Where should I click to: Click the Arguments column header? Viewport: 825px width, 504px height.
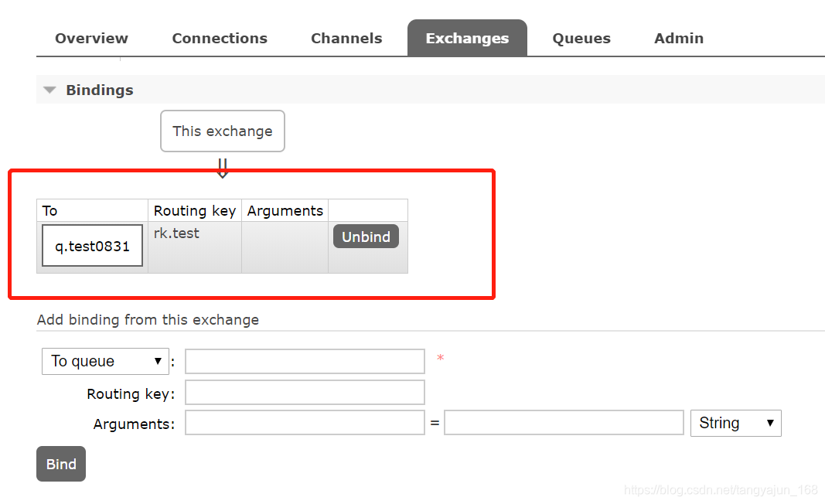coord(285,210)
